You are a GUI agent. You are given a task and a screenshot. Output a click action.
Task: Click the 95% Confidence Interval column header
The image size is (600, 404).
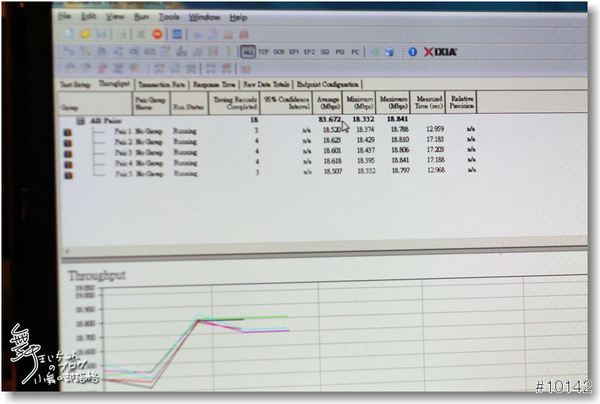coord(286,103)
